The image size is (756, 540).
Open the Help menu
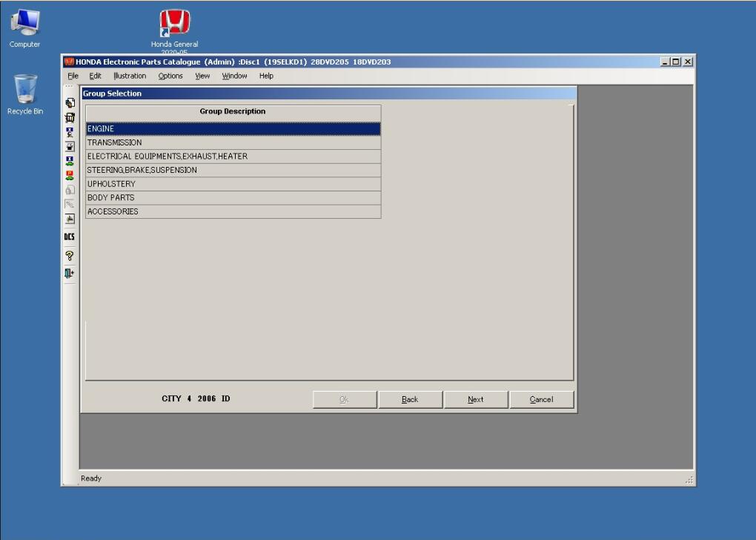pos(266,76)
